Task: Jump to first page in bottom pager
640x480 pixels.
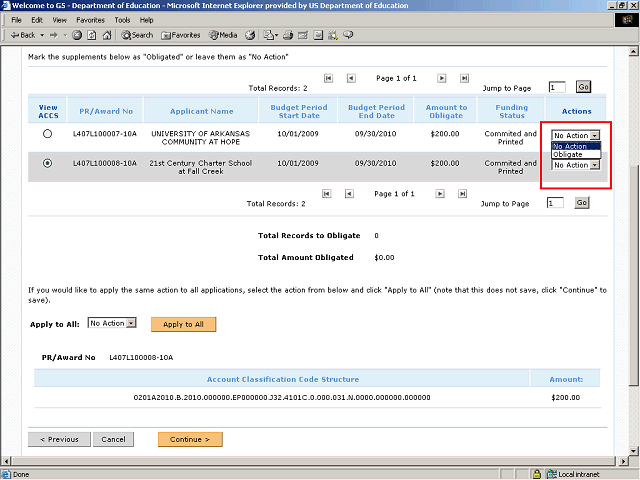Action: (x=326, y=193)
